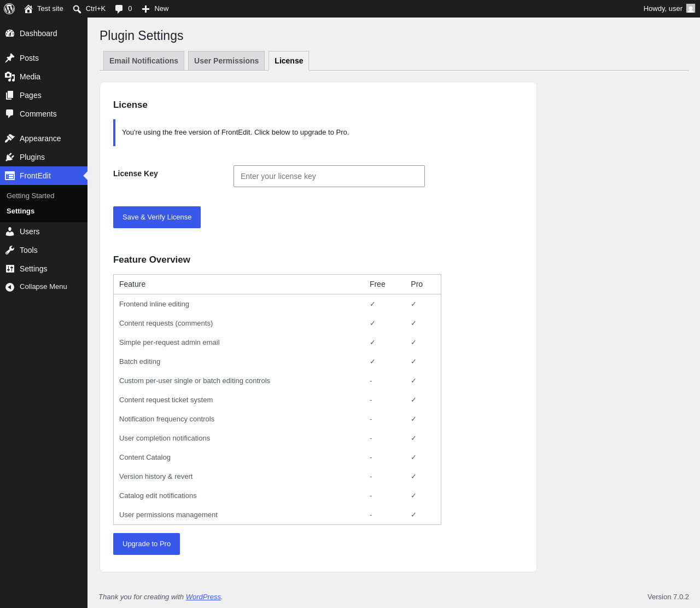Click the Feature Overview heading
The width and height of the screenshot is (700, 608).
(x=151, y=260)
